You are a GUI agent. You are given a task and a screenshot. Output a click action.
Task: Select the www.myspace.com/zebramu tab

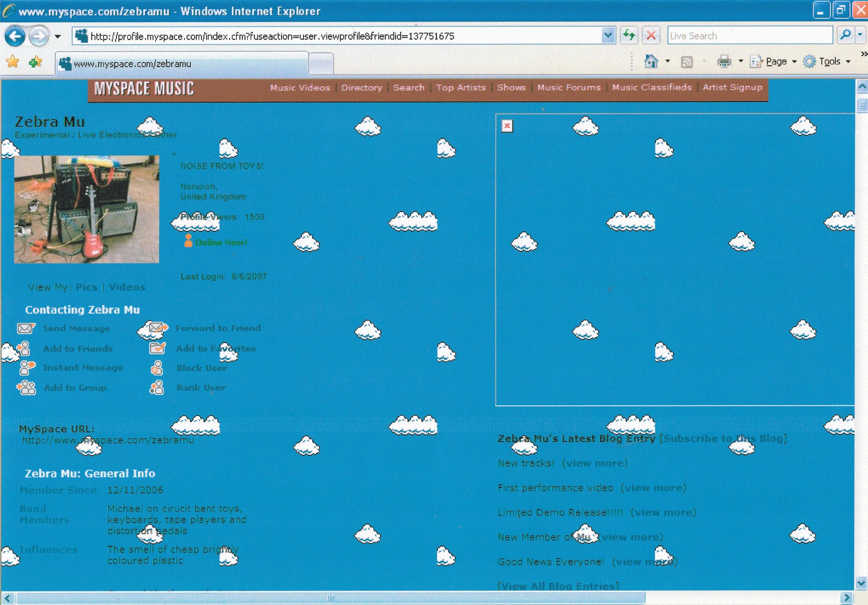coord(181,64)
